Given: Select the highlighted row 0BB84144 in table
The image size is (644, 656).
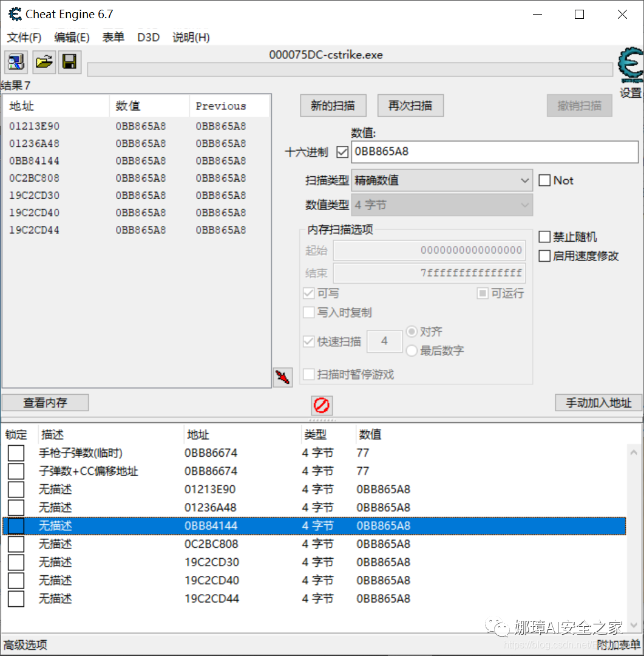Looking at the screenshot, I should pos(314,526).
